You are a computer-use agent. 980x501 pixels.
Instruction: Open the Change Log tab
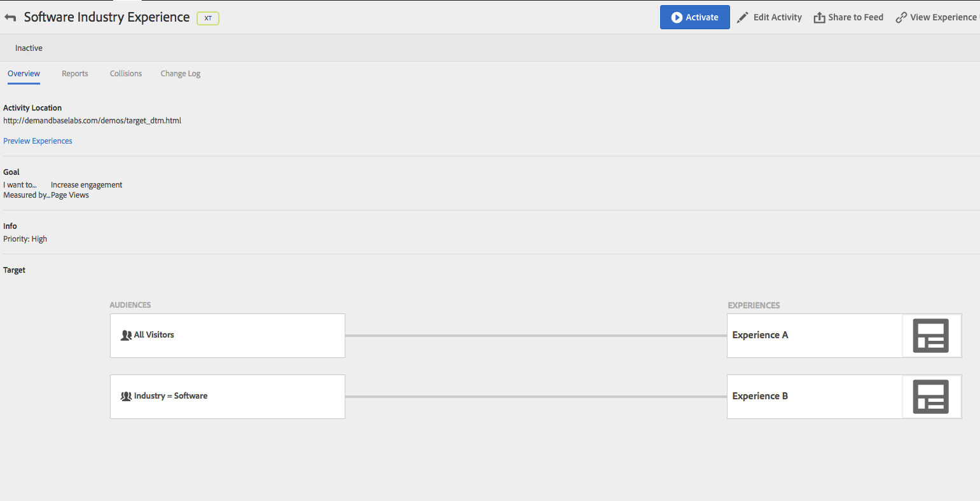pyautogui.click(x=181, y=74)
